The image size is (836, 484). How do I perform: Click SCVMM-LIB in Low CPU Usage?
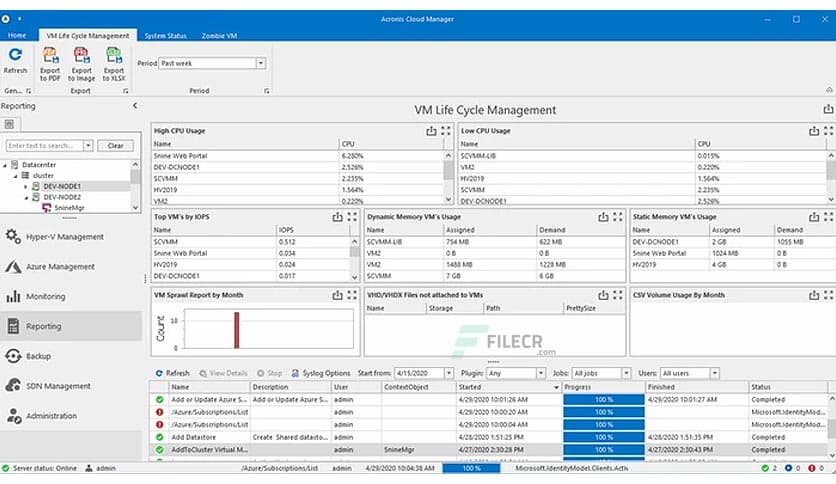[x=478, y=156]
